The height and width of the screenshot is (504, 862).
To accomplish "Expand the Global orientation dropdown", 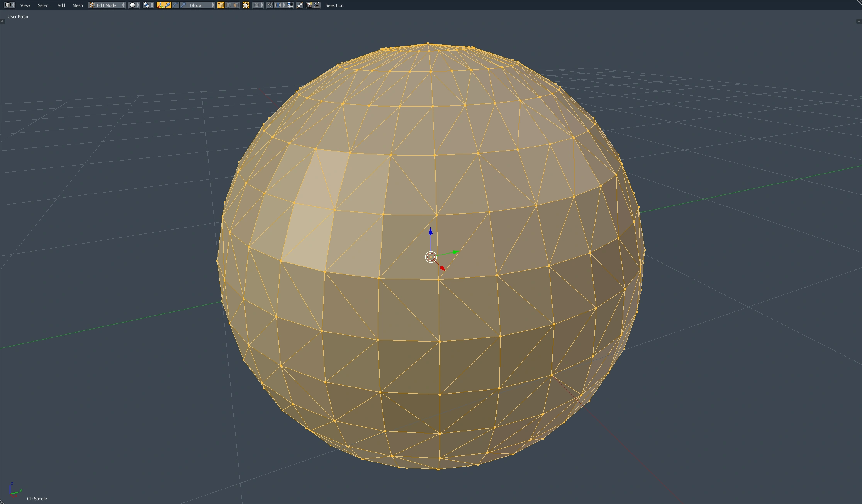I will [201, 5].
